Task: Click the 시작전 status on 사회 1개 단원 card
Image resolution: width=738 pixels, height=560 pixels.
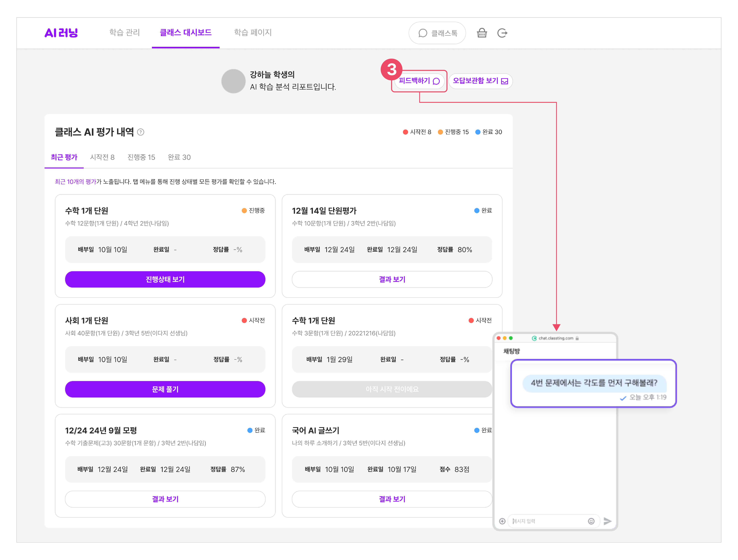Action: click(253, 320)
